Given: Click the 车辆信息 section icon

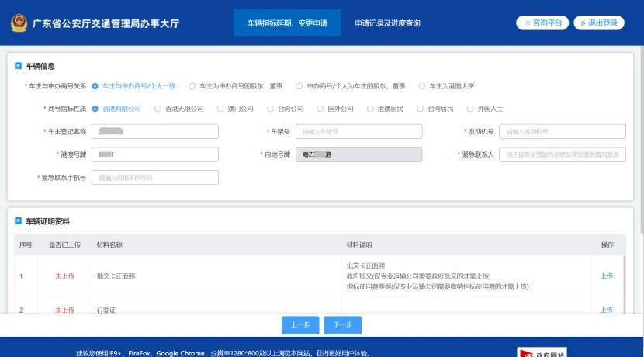Looking at the screenshot, I should pos(18,66).
